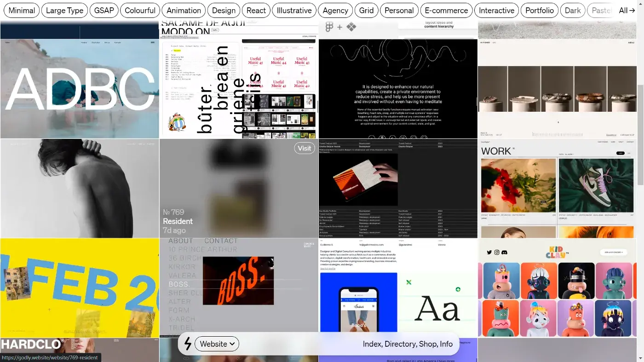Select the Minimal filter tag
644x362 pixels.
[x=22, y=10]
